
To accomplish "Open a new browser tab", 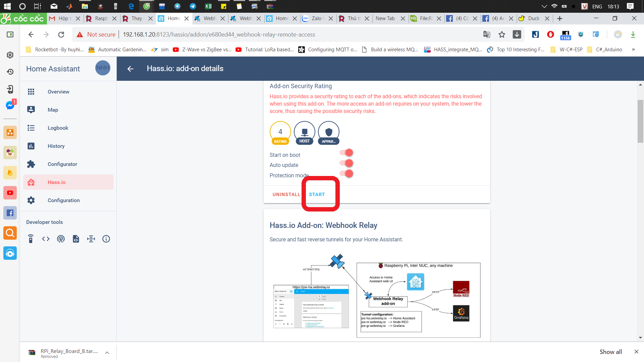I will 559,18.
